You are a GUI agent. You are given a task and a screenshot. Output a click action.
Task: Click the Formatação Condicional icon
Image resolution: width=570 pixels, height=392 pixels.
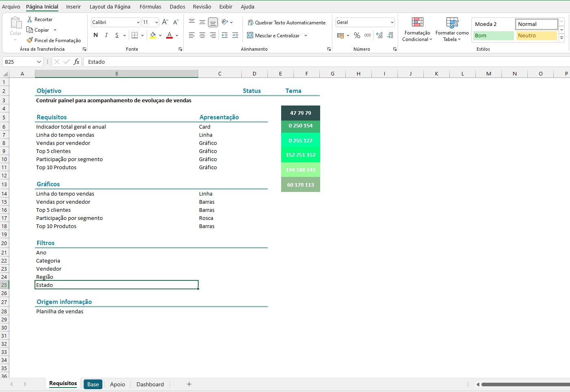tap(417, 22)
